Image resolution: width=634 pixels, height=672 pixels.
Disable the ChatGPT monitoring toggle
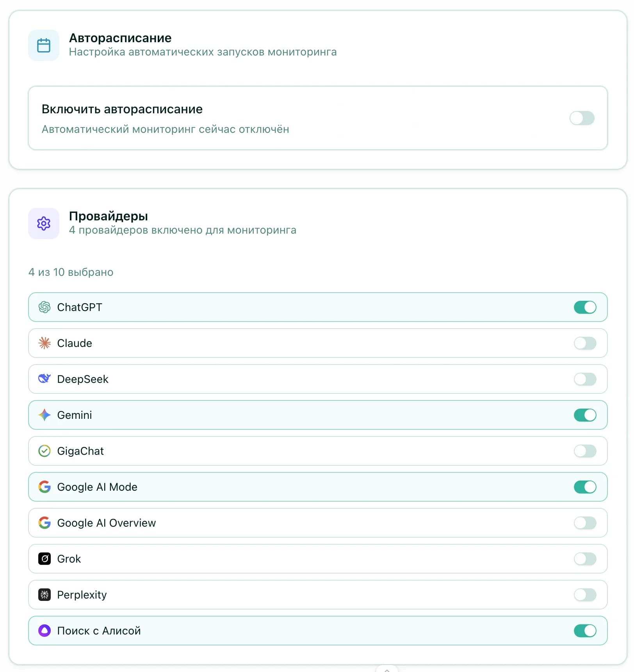pos(584,307)
